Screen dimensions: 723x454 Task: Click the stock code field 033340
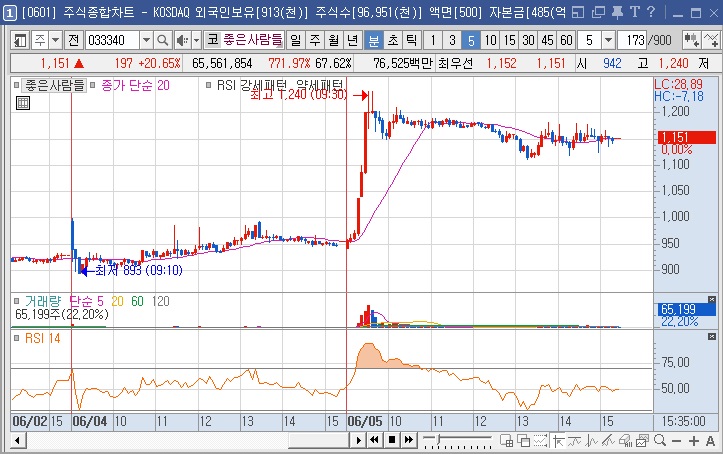(x=112, y=41)
